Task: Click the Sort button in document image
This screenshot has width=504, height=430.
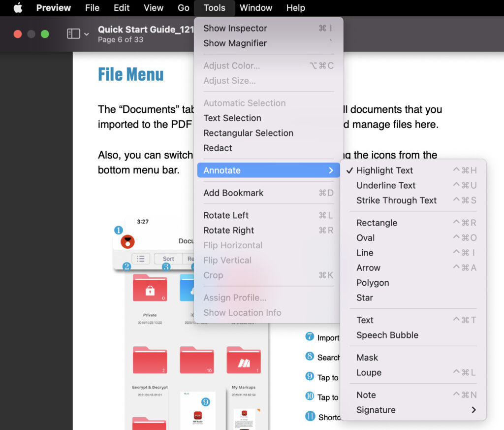Action: (168, 259)
